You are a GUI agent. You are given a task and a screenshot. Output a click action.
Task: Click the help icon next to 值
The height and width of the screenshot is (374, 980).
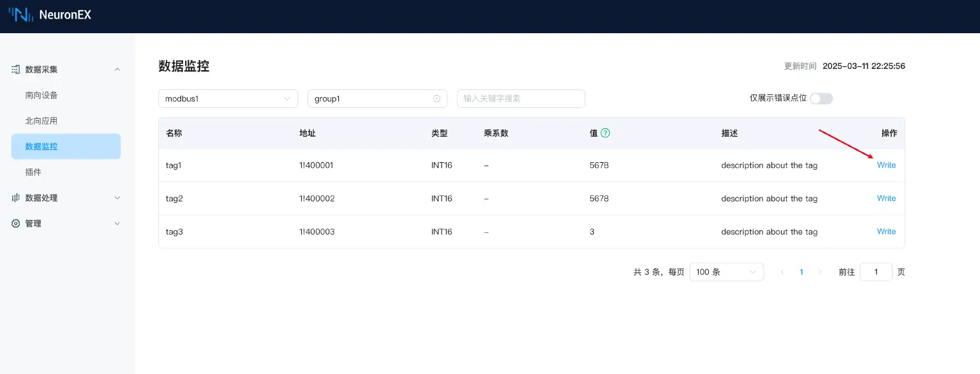[605, 133]
